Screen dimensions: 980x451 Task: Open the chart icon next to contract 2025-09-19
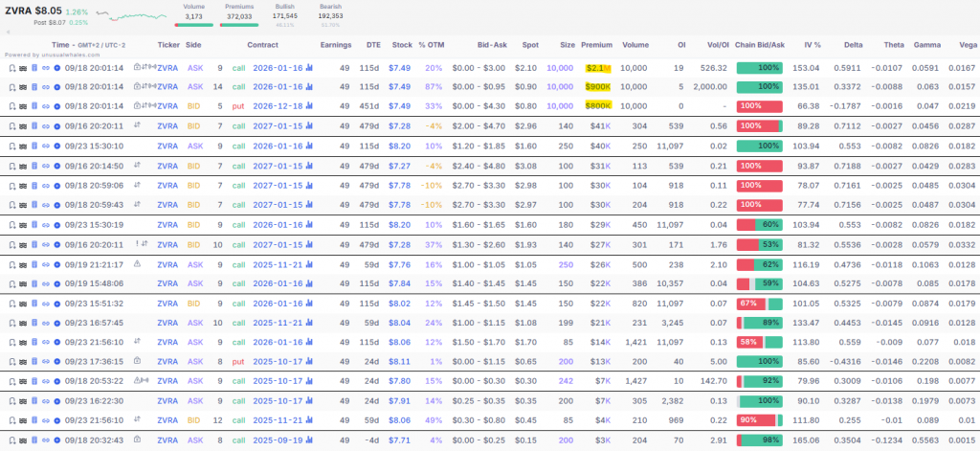pyautogui.click(x=309, y=440)
